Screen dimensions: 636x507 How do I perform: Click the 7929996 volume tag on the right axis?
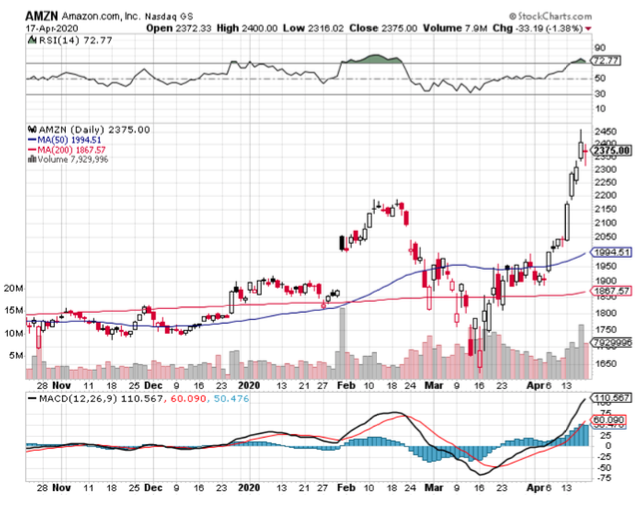click(612, 343)
